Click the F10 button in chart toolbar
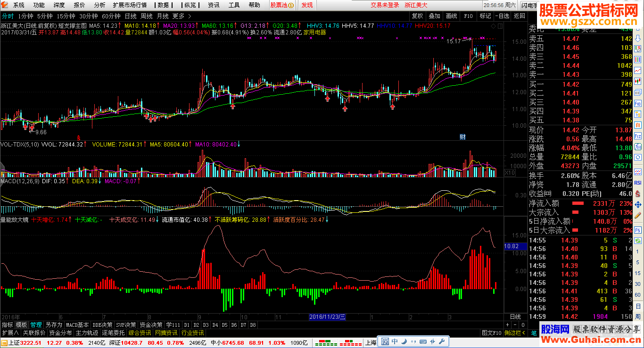This screenshot has height=348, width=644. 468,16
